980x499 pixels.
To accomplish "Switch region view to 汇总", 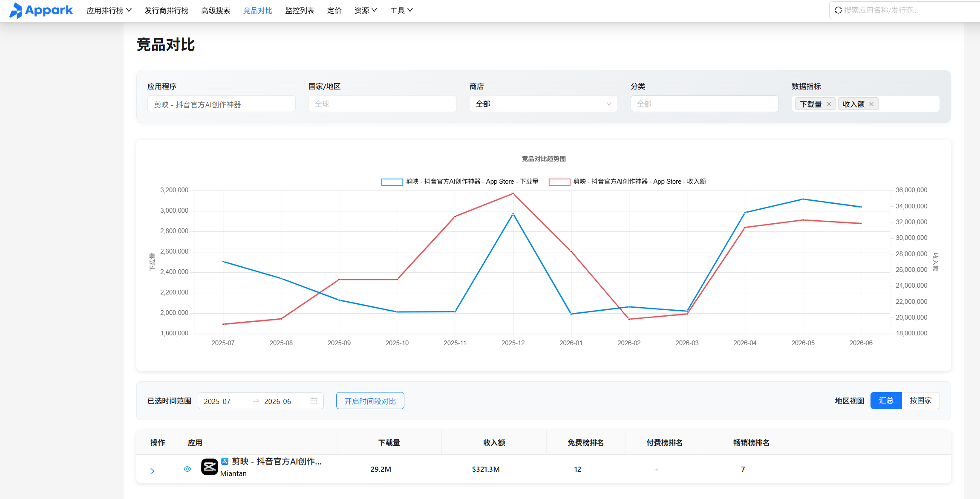I will (x=886, y=401).
